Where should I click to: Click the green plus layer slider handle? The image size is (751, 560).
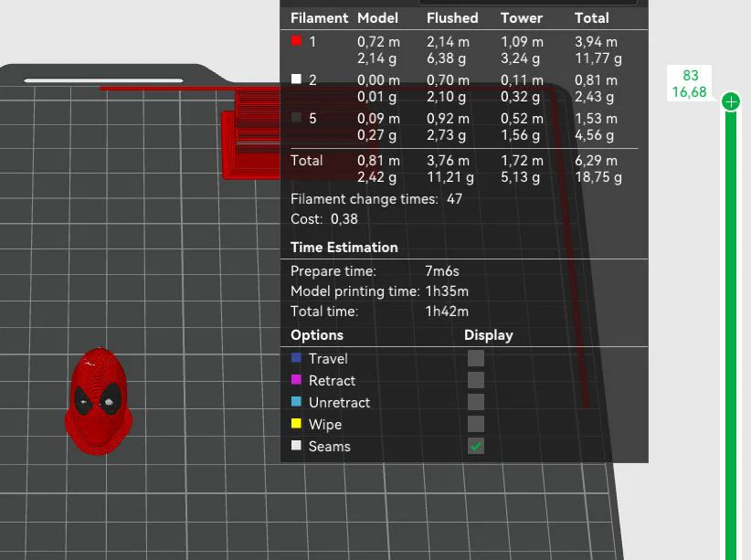tap(731, 101)
